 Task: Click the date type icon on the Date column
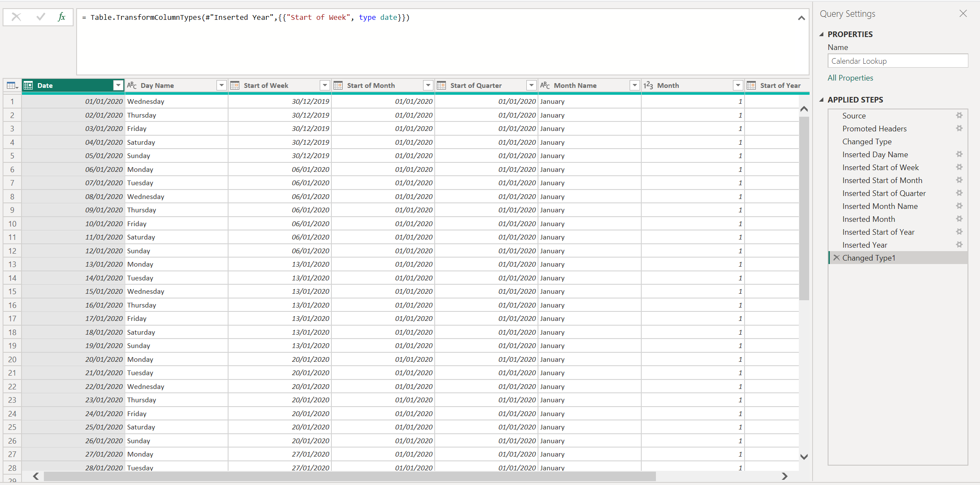[x=29, y=85]
